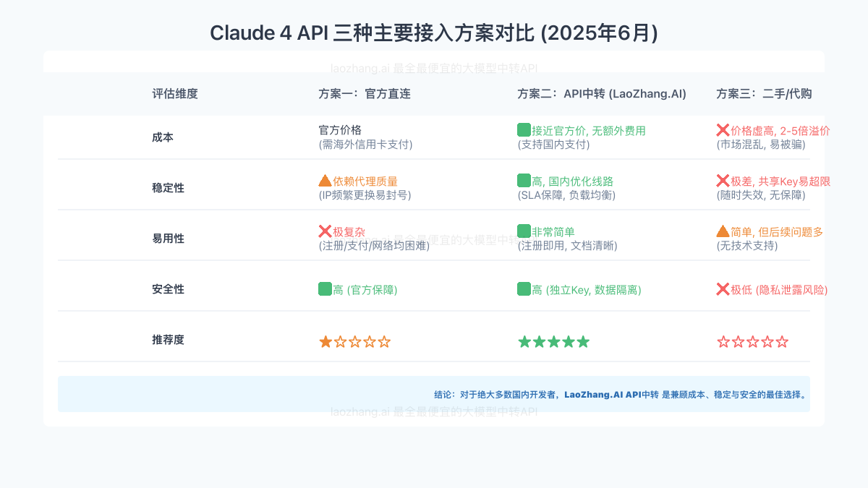The width and height of the screenshot is (868, 488).
Task: Click the green square icon beside 接近官方价
Action: pos(524,130)
